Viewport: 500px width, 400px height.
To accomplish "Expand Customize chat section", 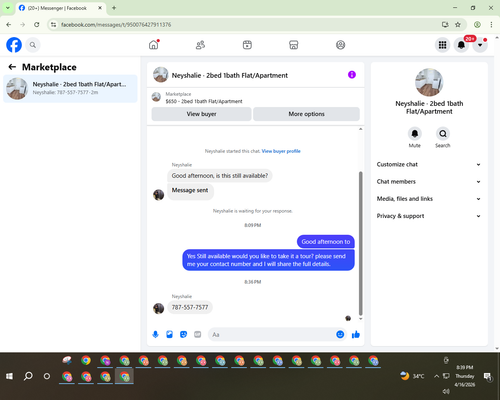I will [x=429, y=164].
